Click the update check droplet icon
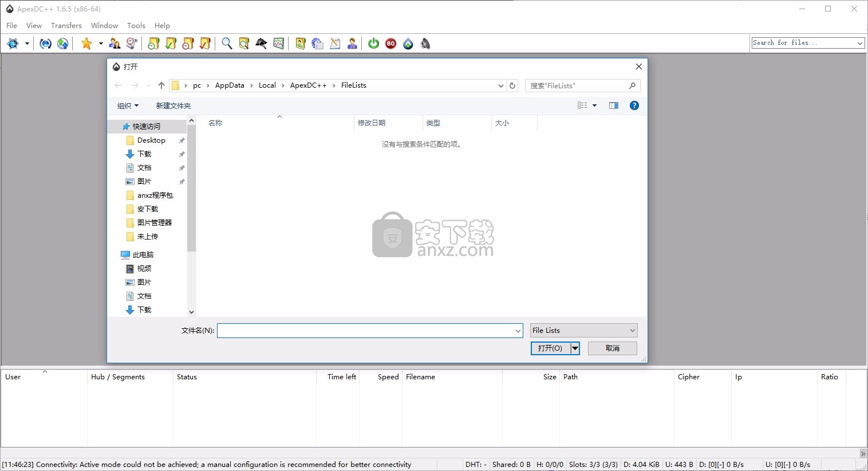 pos(408,44)
